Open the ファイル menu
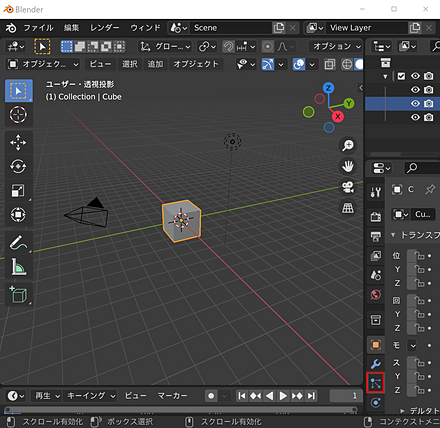The image size is (440, 428). 38,28
